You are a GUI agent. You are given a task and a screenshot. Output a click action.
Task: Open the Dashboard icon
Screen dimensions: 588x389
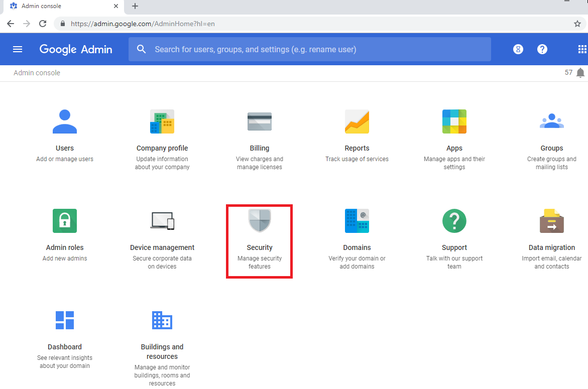pos(65,320)
